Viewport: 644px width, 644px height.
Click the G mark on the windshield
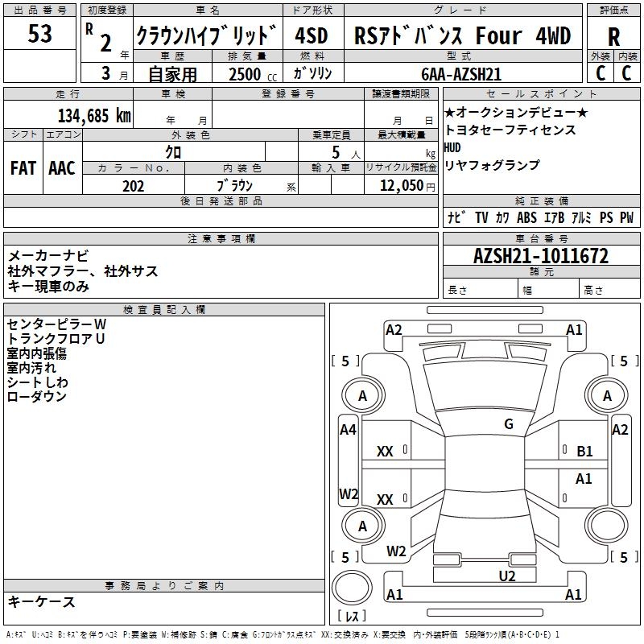(509, 424)
